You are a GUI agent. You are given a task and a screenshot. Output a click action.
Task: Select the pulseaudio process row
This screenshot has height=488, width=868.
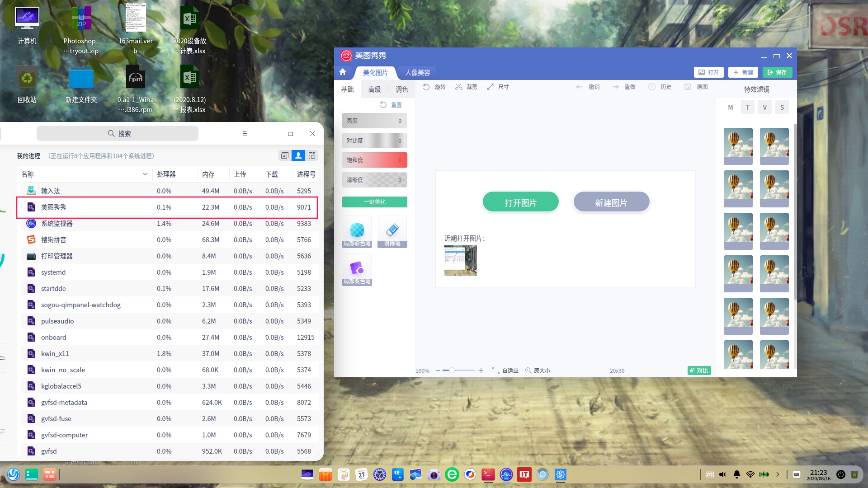pos(170,321)
